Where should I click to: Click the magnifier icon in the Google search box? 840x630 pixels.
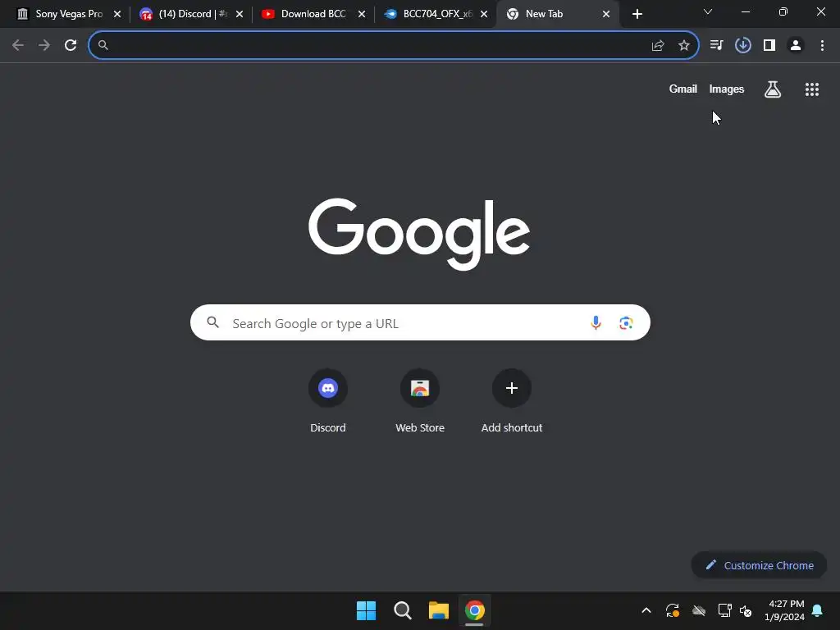(213, 322)
